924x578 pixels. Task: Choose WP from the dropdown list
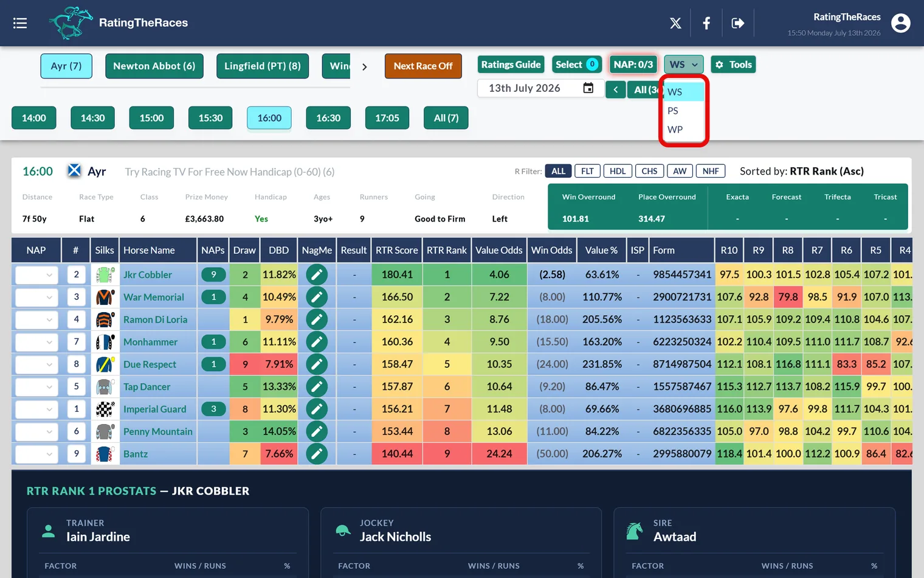(684, 130)
